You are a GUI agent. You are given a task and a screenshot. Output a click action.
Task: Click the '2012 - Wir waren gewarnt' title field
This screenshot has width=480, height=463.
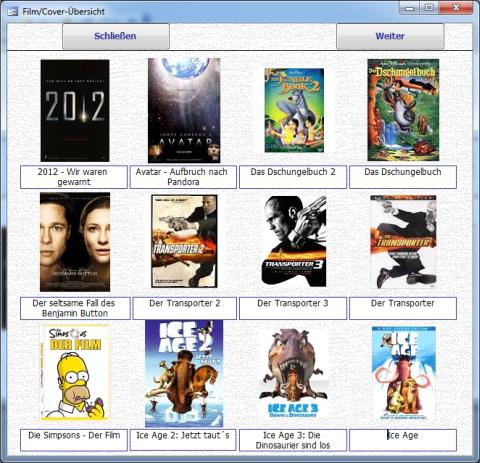pyautogui.click(x=74, y=177)
